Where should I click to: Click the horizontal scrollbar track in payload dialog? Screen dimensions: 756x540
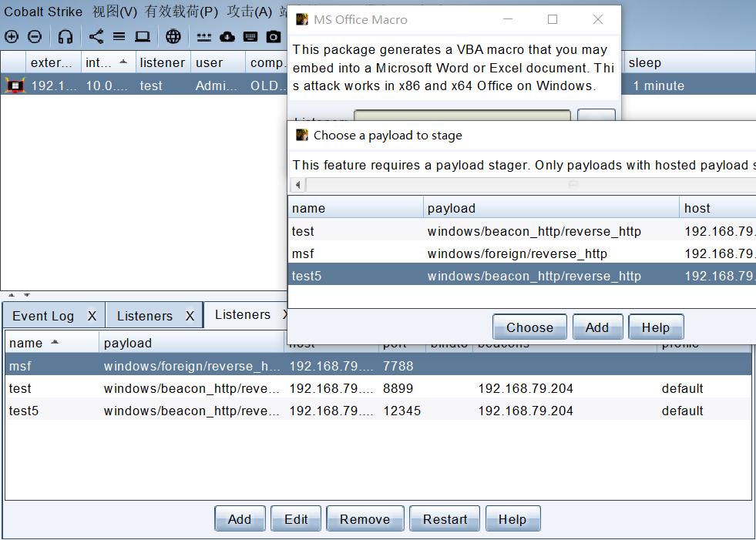530,185
